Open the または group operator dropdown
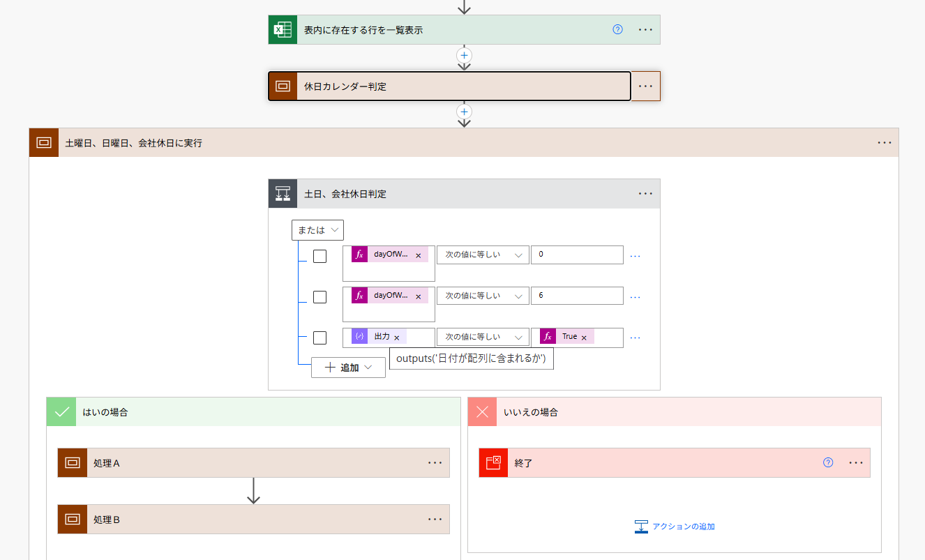 click(x=317, y=230)
